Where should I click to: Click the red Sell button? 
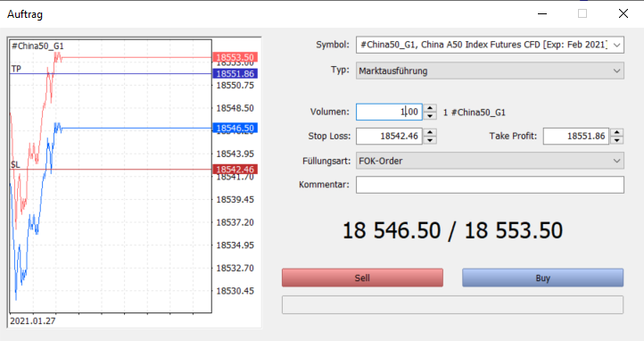362,279
